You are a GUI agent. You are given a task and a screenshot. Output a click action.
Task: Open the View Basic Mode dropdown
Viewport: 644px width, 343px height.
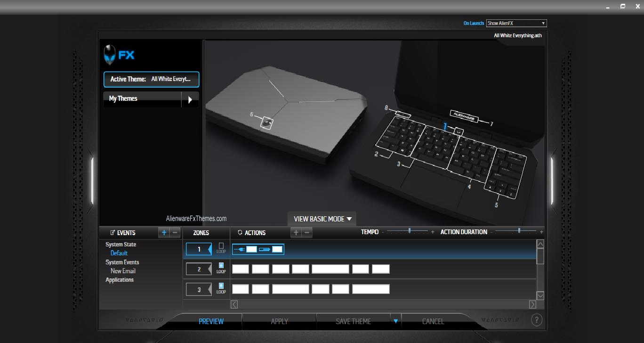pos(322,219)
